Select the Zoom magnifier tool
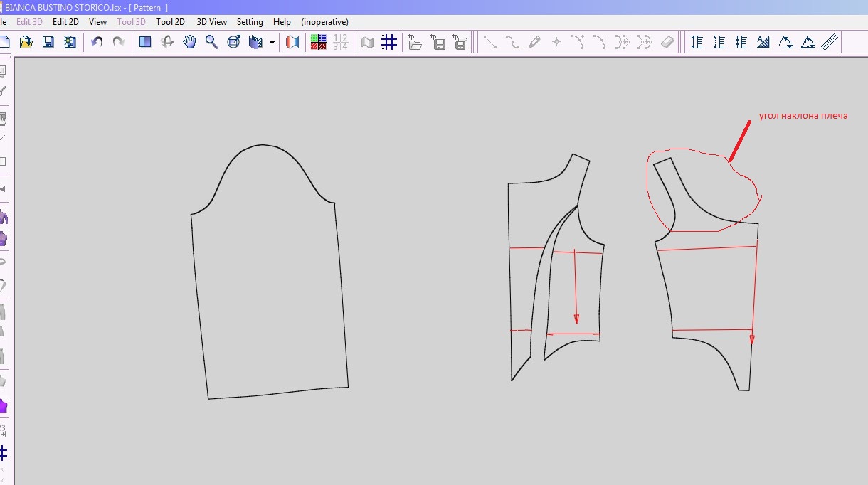Screen dimensions: 868x485 [211, 43]
